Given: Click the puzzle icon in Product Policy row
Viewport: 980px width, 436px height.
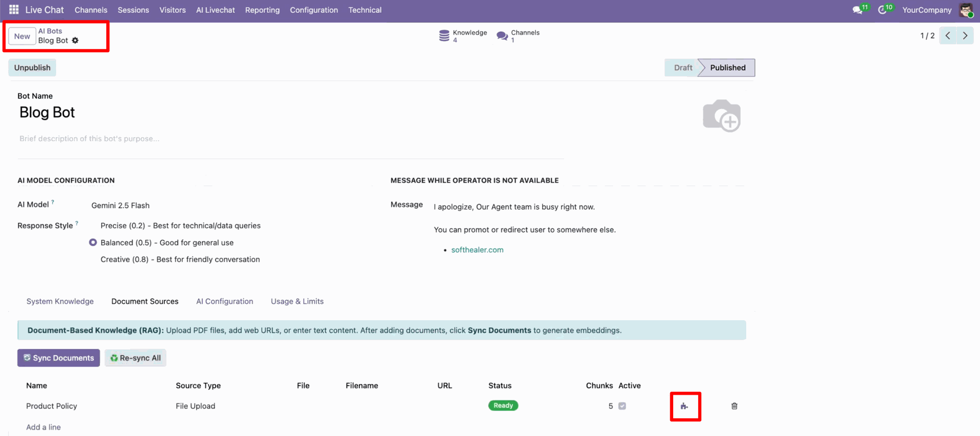Looking at the screenshot, I should coord(684,406).
